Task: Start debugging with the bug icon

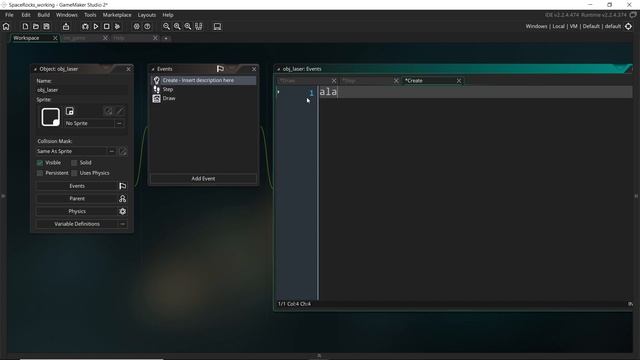Action: point(85,27)
